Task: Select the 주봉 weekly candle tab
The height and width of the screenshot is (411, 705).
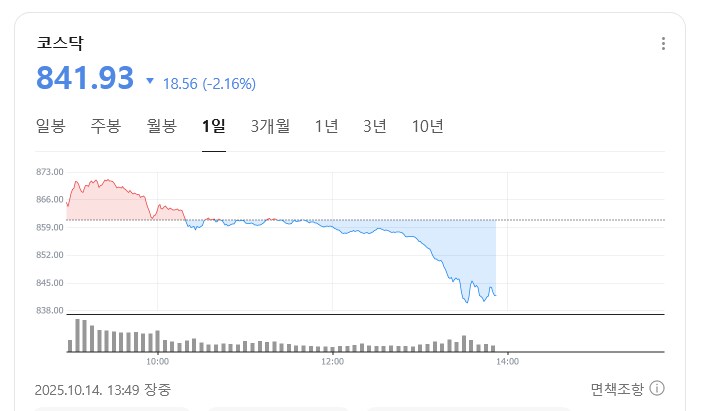Action: point(105,126)
